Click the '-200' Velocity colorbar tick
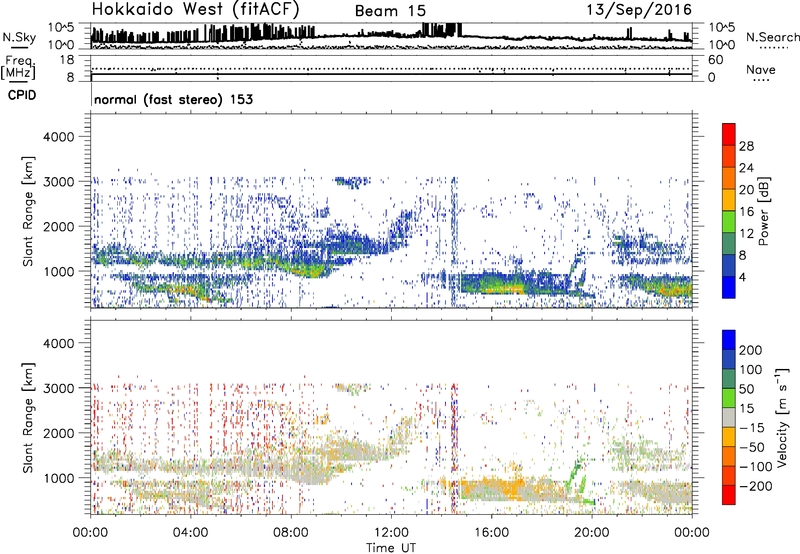 pyautogui.click(x=756, y=486)
